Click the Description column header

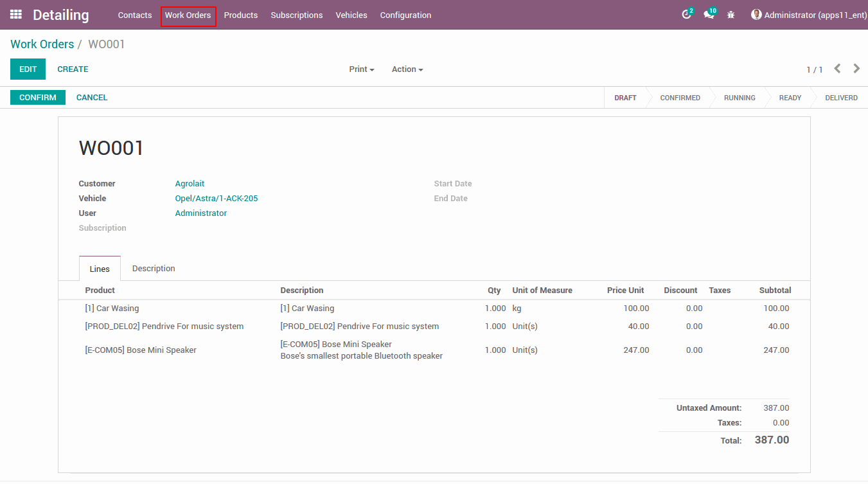pos(302,291)
